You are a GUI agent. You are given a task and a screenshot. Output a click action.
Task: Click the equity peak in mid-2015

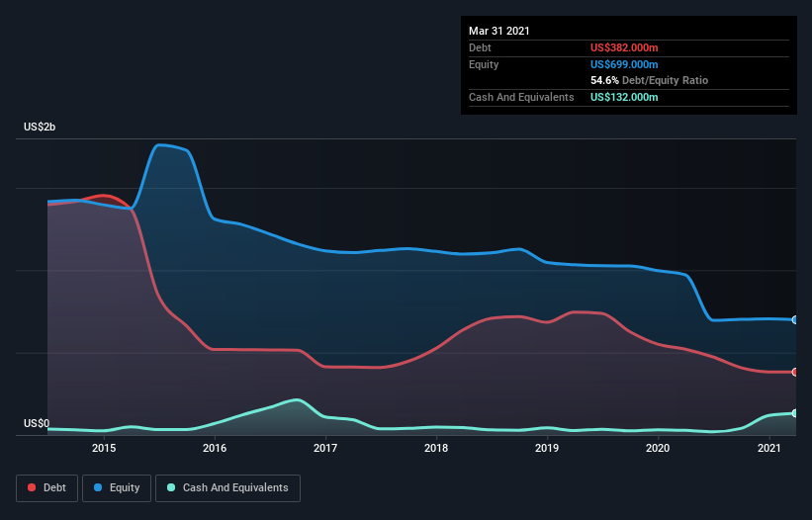tap(159, 145)
